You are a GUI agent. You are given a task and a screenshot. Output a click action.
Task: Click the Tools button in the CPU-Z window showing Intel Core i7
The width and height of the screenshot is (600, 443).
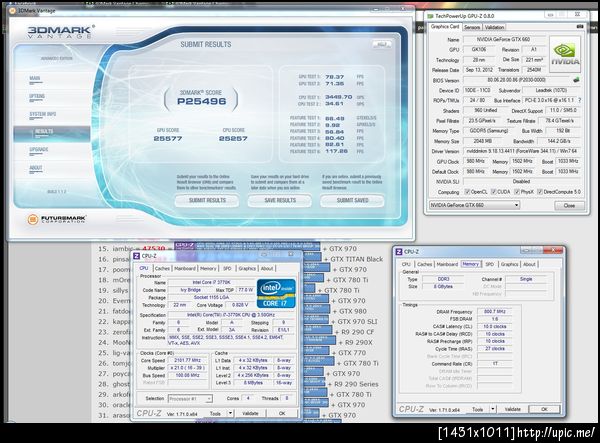pos(215,413)
